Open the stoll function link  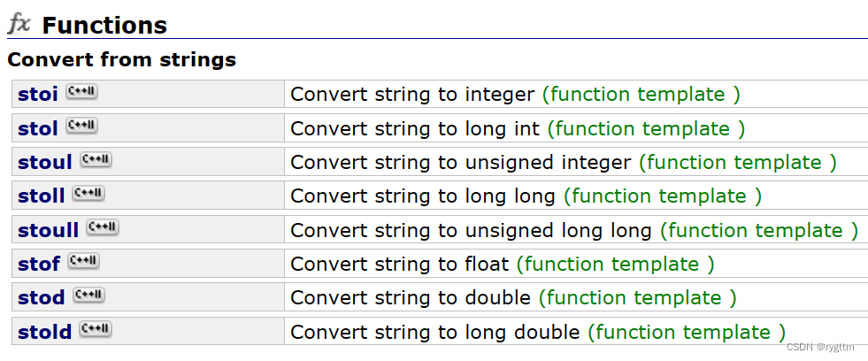tap(41, 196)
